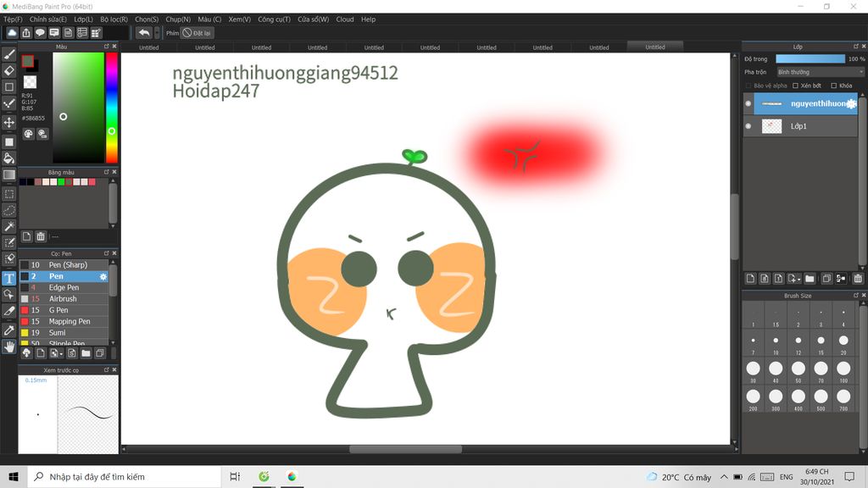
Task: Select the Magic Wand tool
Action: tap(9, 226)
